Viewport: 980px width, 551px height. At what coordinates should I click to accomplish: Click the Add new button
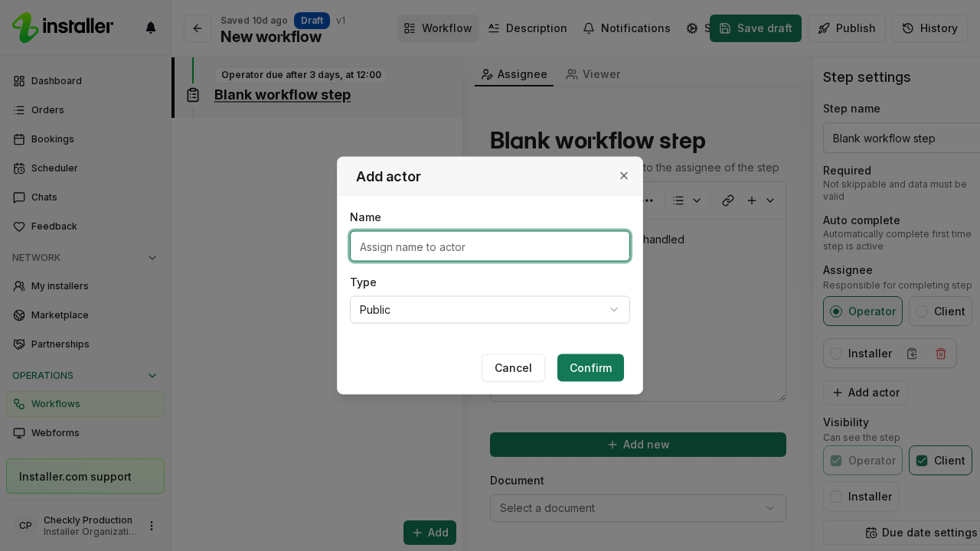pos(638,445)
